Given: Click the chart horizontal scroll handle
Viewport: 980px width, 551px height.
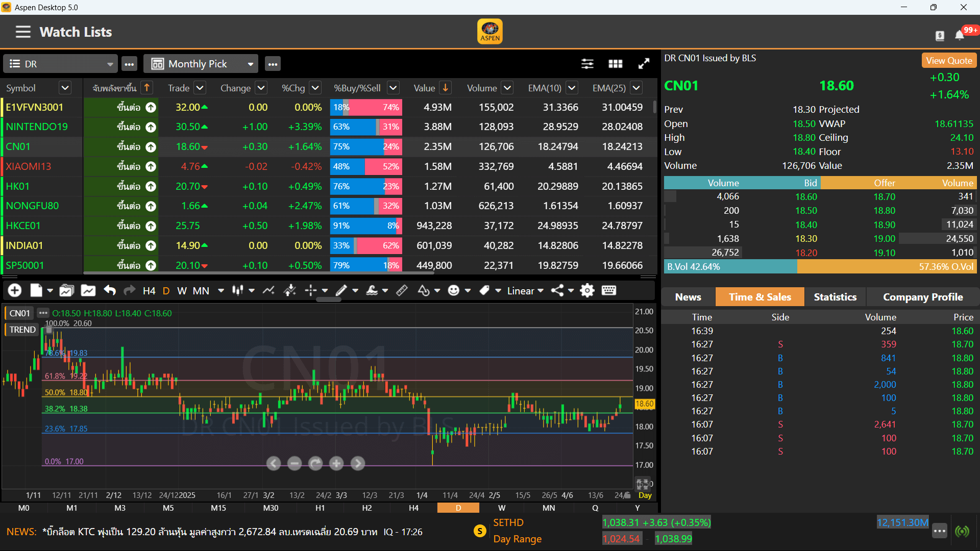Looking at the screenshot, I should click(329, 300).
